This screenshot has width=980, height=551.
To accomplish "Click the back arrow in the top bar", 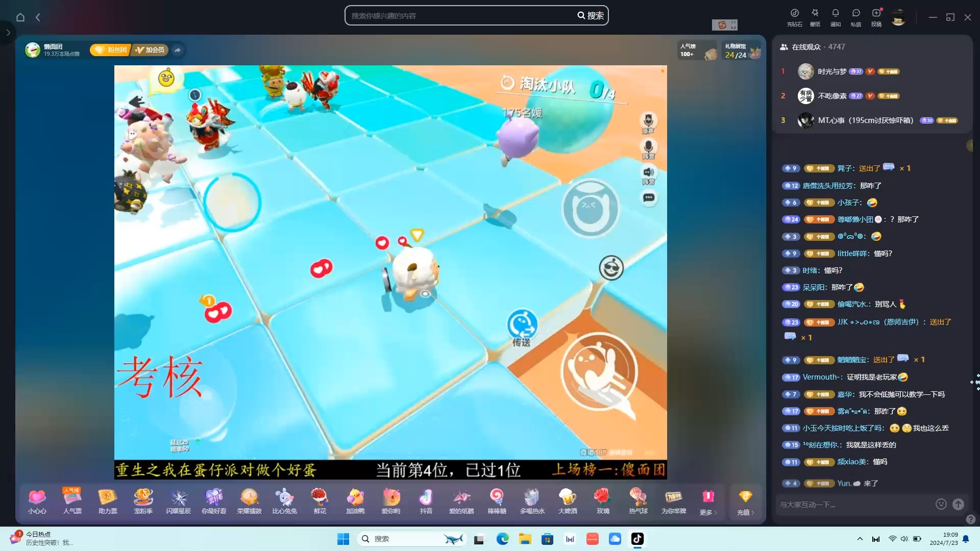I will tap(38, 17).
